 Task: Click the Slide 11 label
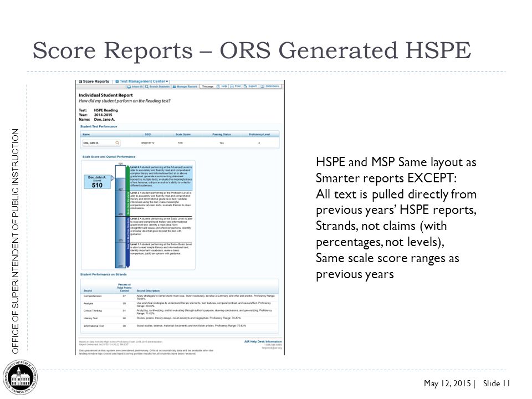click(497, 383)
